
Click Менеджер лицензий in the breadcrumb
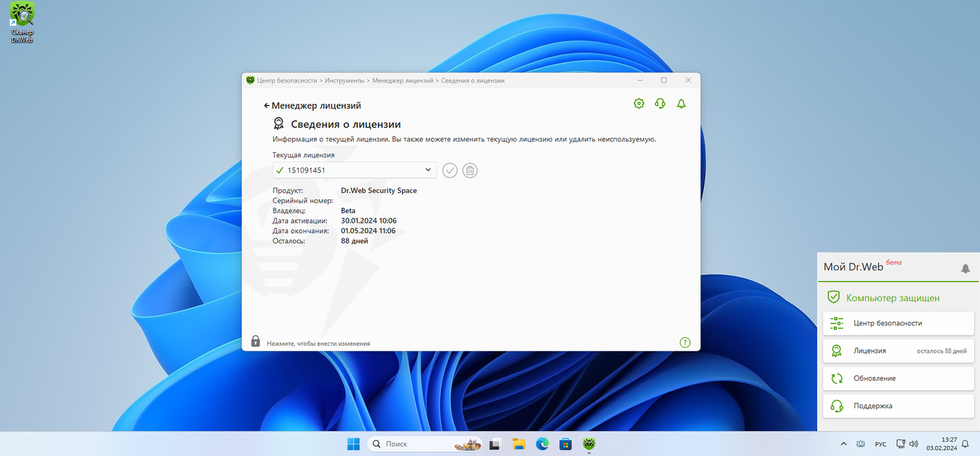point(402,80)
